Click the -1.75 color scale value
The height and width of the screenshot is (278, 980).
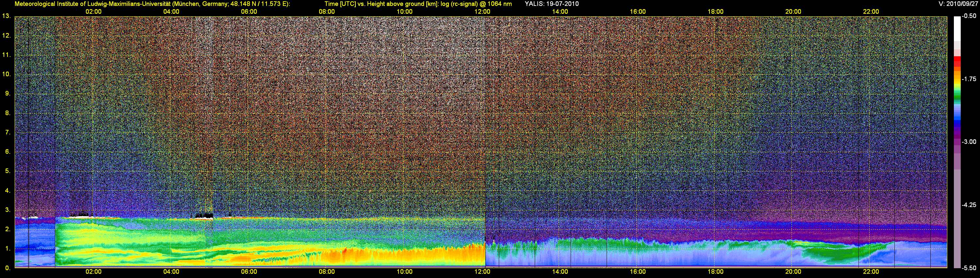[x=969, y=79]
